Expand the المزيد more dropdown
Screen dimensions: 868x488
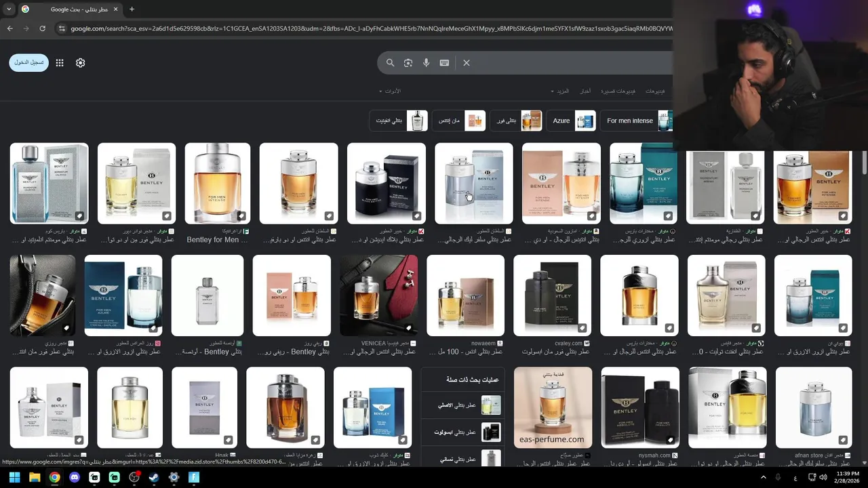coord(560,91)
